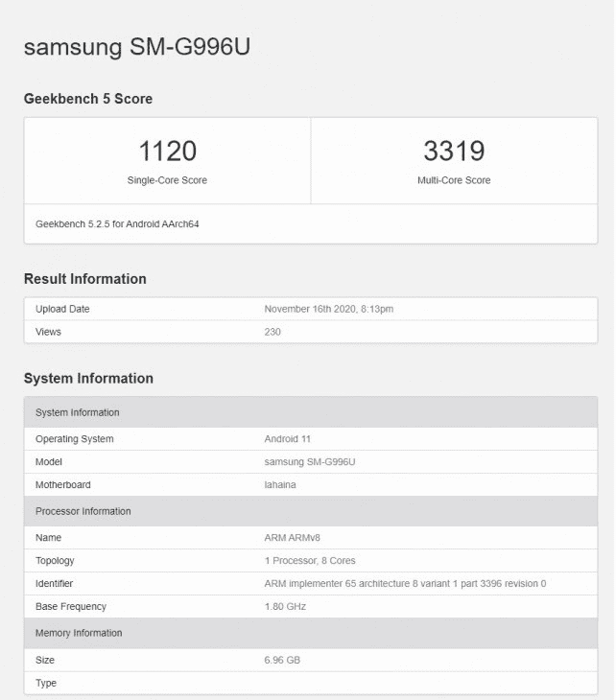
Task: Click the Model value in System Information table
Action: [309, 462]
